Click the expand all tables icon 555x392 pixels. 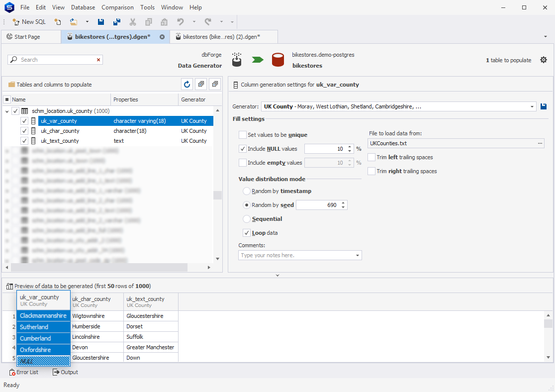tap(201, 84)
